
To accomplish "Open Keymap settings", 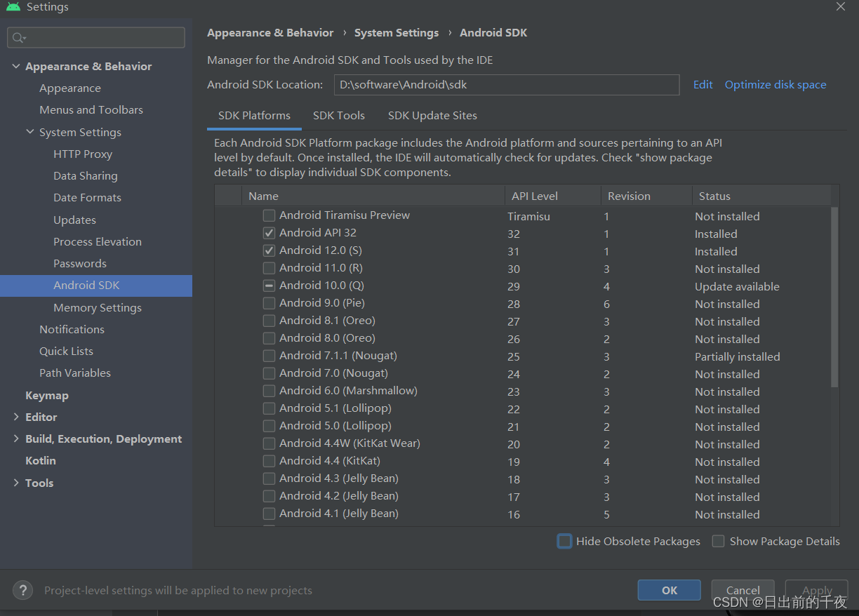I will click(x=47, y=395).
